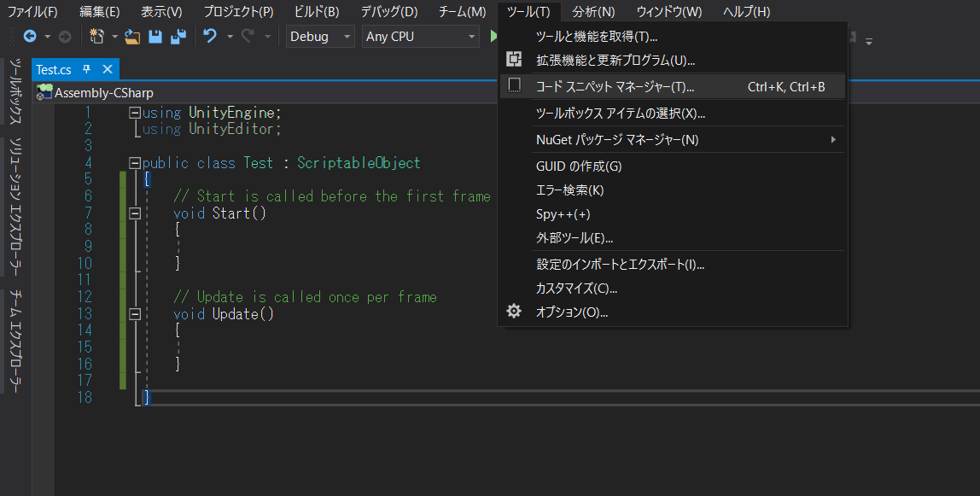The height and width of the screenshot is (496, 980).
Task: Open the Debug configuration dropdown
Action: tap(320, 37)
